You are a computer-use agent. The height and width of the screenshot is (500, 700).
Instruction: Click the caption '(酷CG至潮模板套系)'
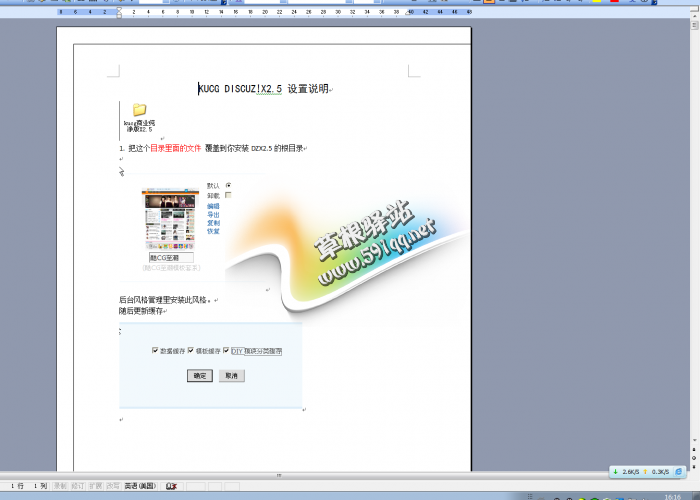171,268
